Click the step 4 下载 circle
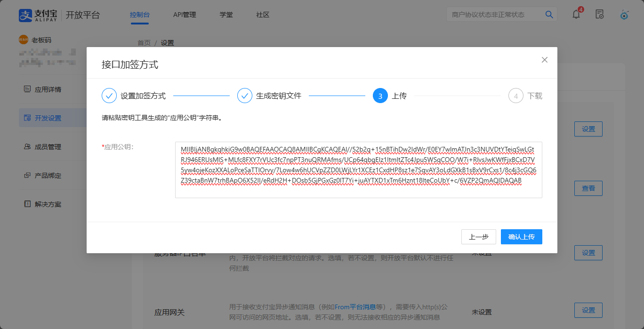This screenshot has height=329, width=644. click(x=516, y=96)
